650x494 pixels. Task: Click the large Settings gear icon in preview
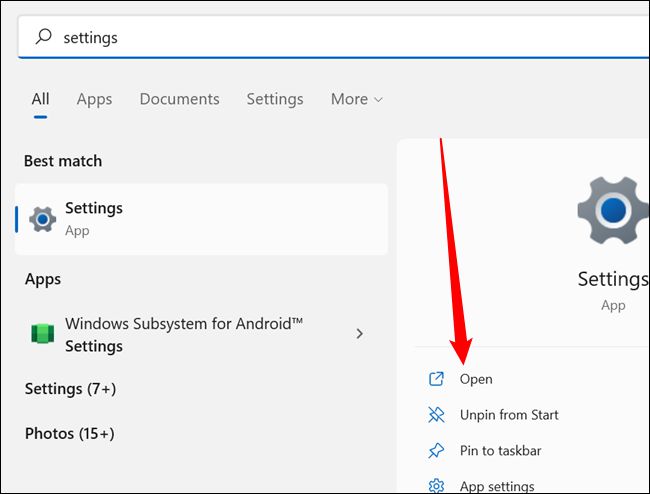tap(612, 210)
